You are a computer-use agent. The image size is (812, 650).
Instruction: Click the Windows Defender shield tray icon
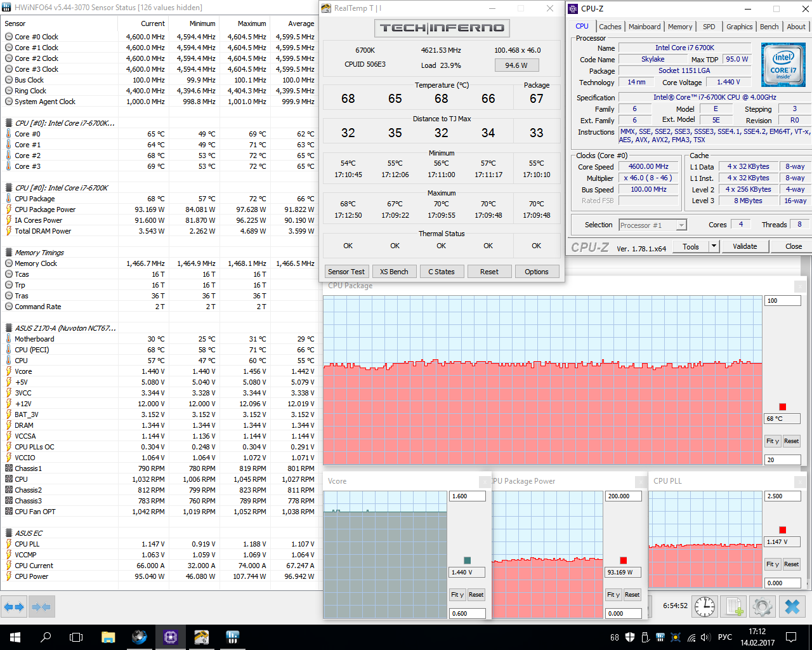pyautogui.click(x=630, y=637)
